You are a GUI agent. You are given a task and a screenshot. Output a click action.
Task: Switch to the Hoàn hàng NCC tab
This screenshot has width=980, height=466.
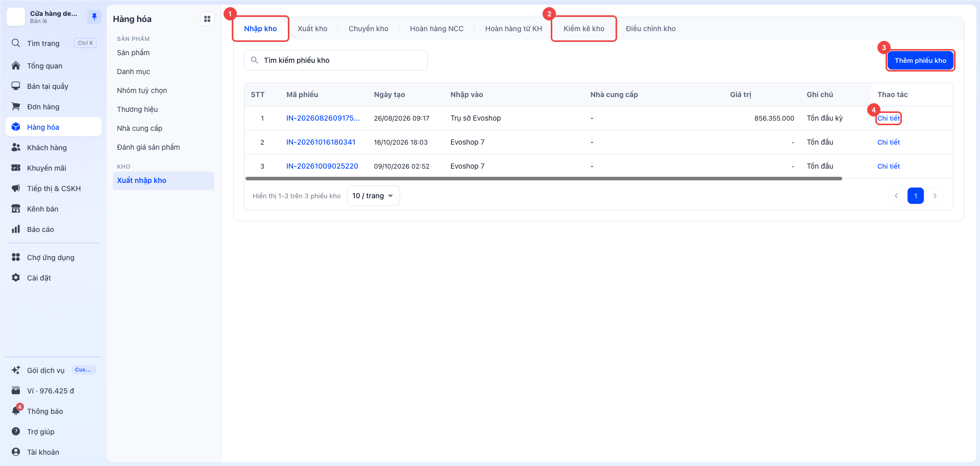[x=437, y=29]
